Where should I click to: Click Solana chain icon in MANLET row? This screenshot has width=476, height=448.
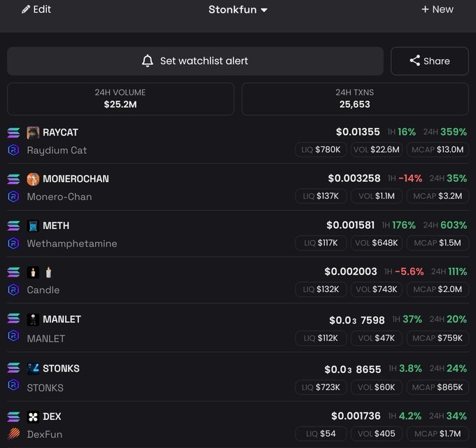point(14,318)
